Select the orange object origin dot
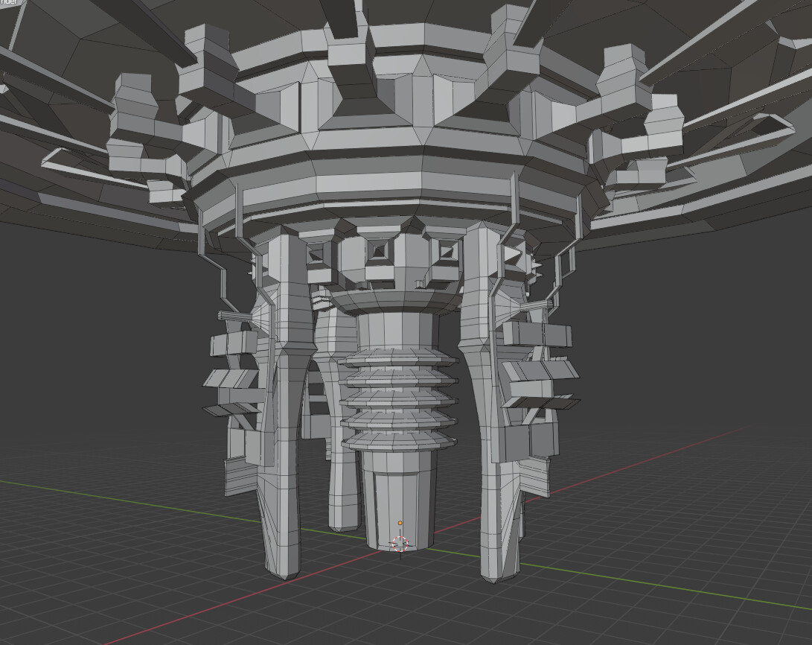812x645 pixels. [400, 523]
